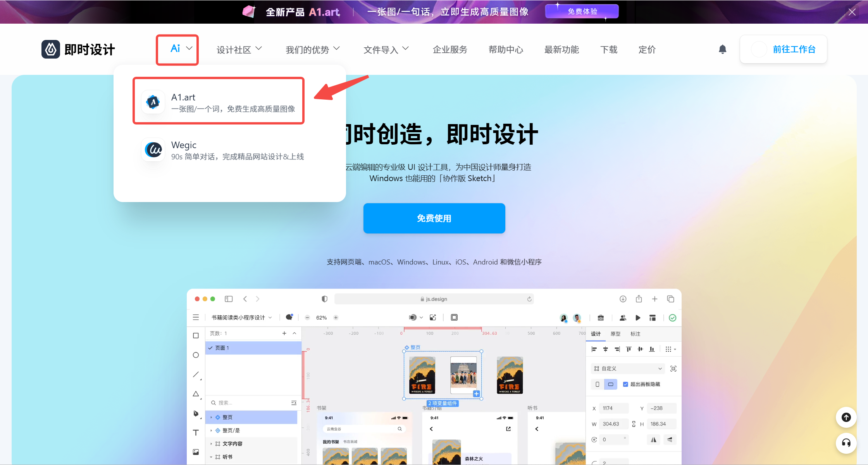
Task: Go to 最新功能
Action: click(561, 49)
